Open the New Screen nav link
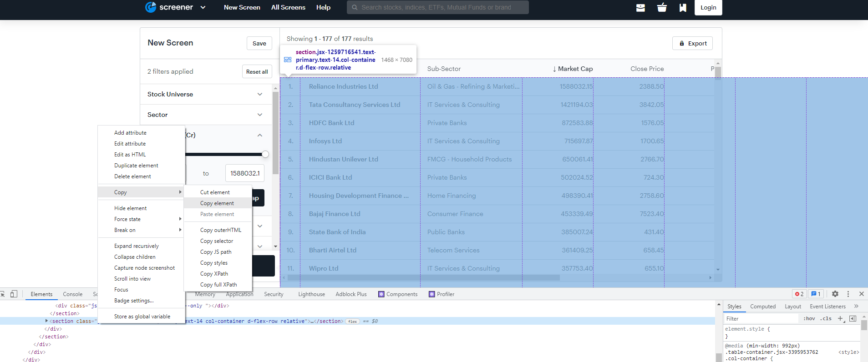The width and height of the screenshot is (868, 362). (x=242, y=7)
